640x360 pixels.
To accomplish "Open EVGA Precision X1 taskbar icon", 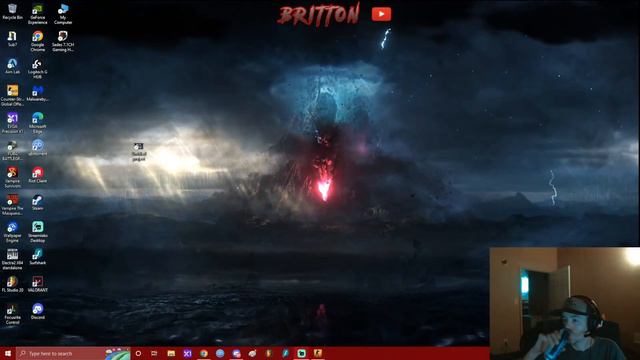I will (187, 353).
